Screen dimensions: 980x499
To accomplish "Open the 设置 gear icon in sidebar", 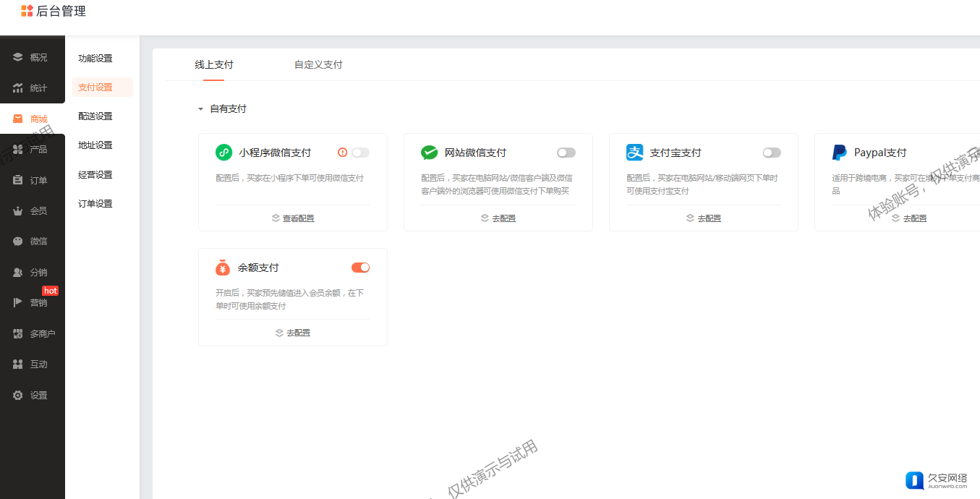I will pos(18,396).
